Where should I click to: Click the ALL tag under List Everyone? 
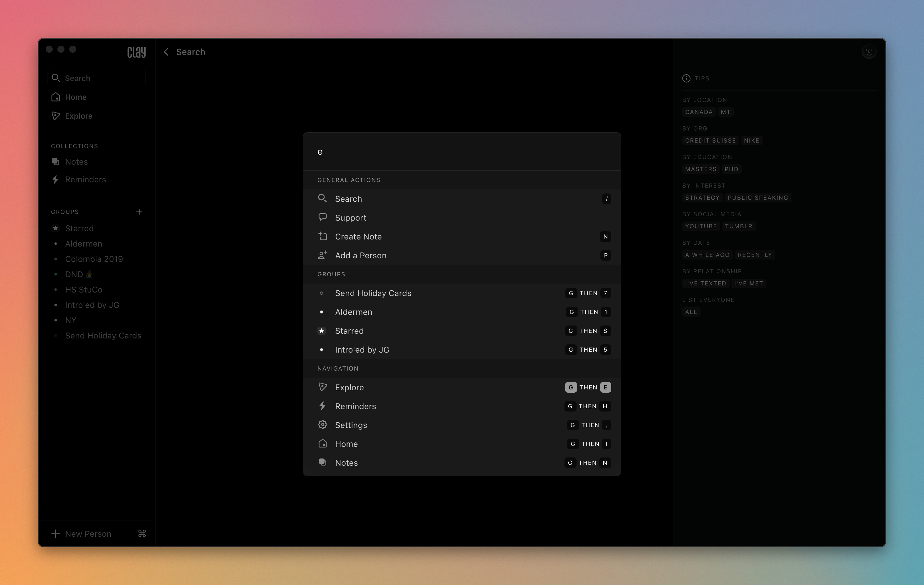coord(691,312)
